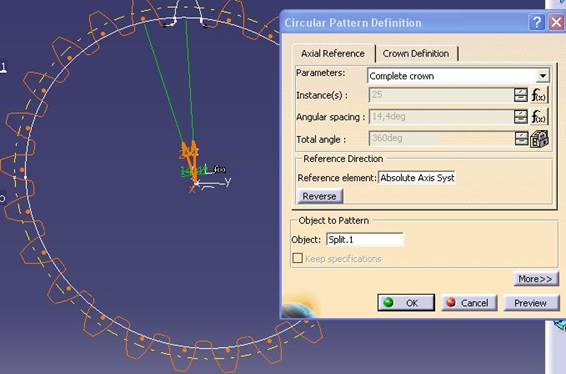The height and width of the screenshot is (374, 566).
Task: Confirm the pattern with OK
Action: (x=406, y=303)
